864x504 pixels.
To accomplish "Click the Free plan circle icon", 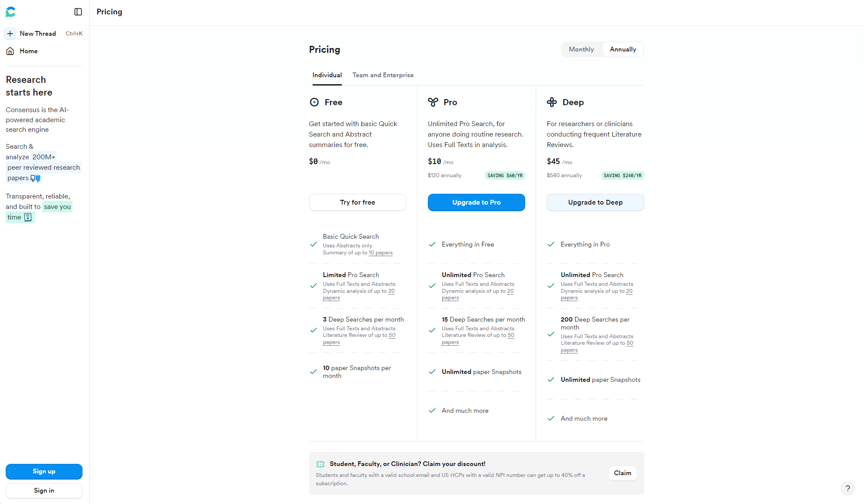I will [314, 102].
